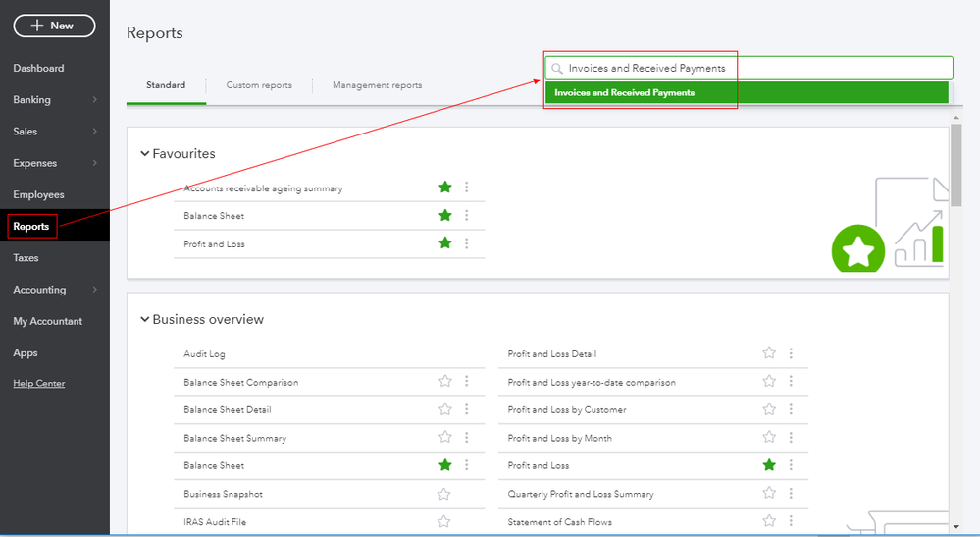
Task: Collapse the Business overview section
Action: [x=145, y=319]
